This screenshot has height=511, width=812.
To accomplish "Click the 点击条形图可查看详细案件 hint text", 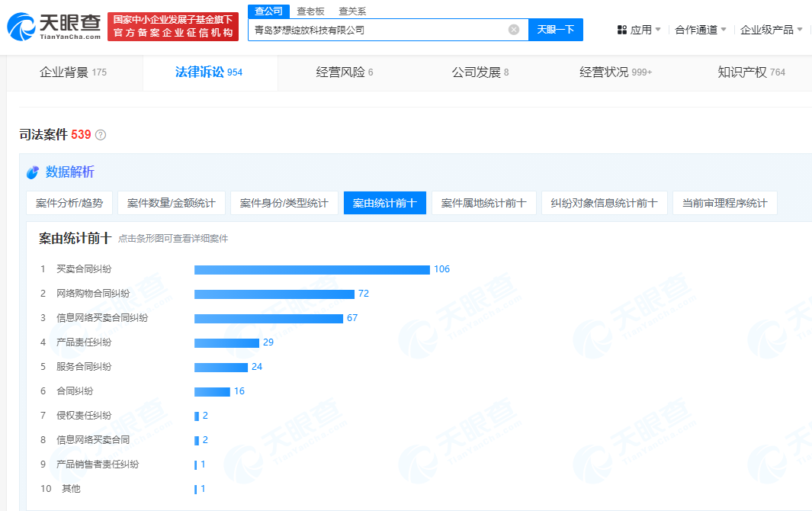I will coord(173,239).
